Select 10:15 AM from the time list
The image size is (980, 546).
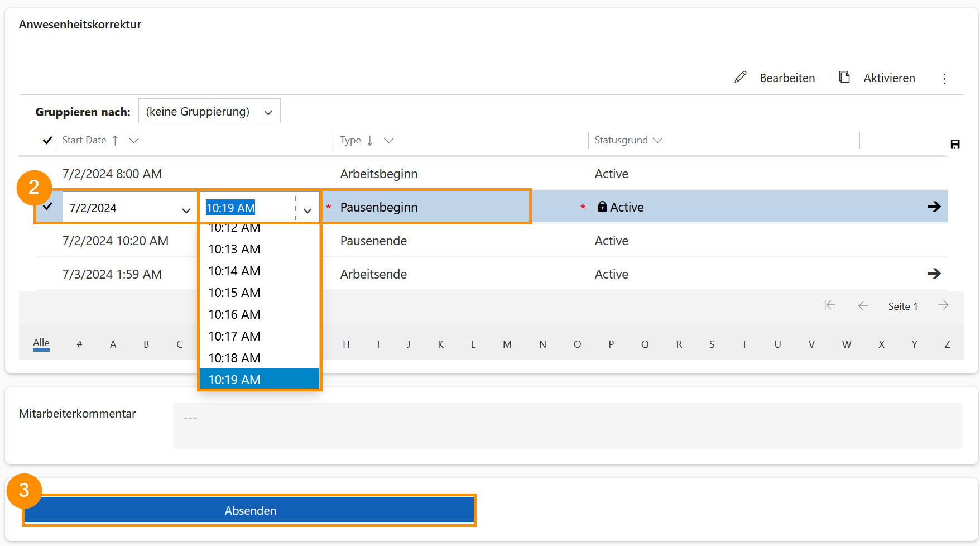234,293
